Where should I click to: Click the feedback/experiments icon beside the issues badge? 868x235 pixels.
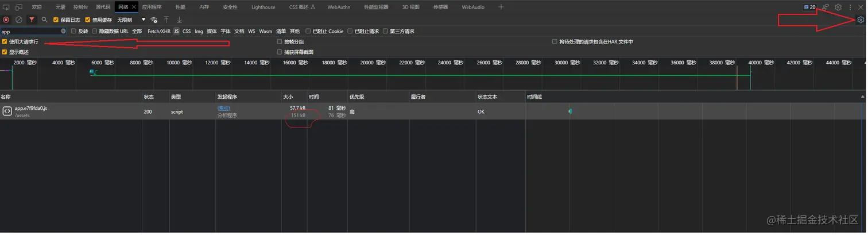(x=826, y=7)
